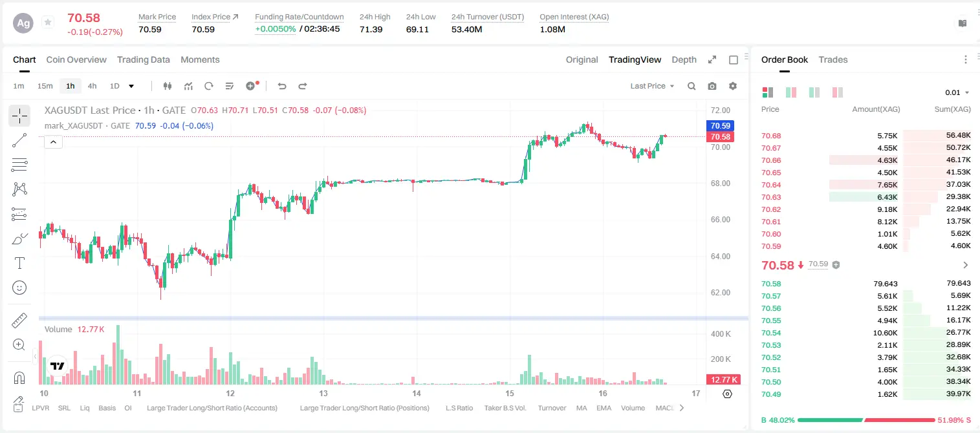Toggle the magnet snap mode
The width and height of the screenshot is (980, 433).
[19, 378]
